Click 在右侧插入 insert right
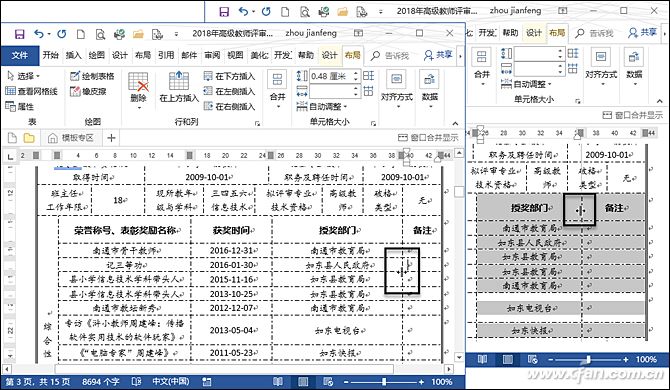The width and height of the screenshot is (670, 390). 229,106
